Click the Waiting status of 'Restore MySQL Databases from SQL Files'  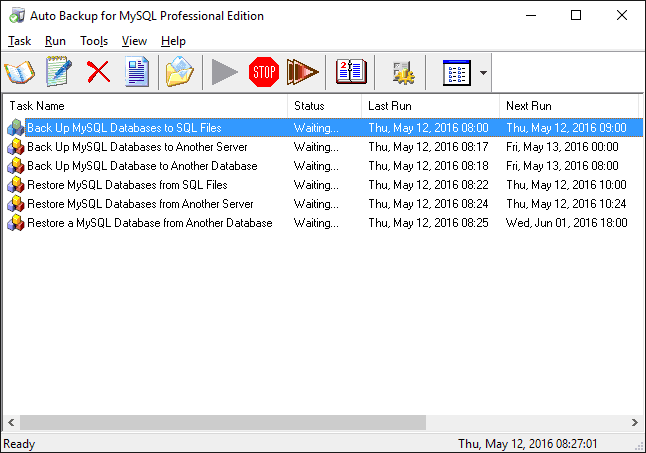pos(316,184)
